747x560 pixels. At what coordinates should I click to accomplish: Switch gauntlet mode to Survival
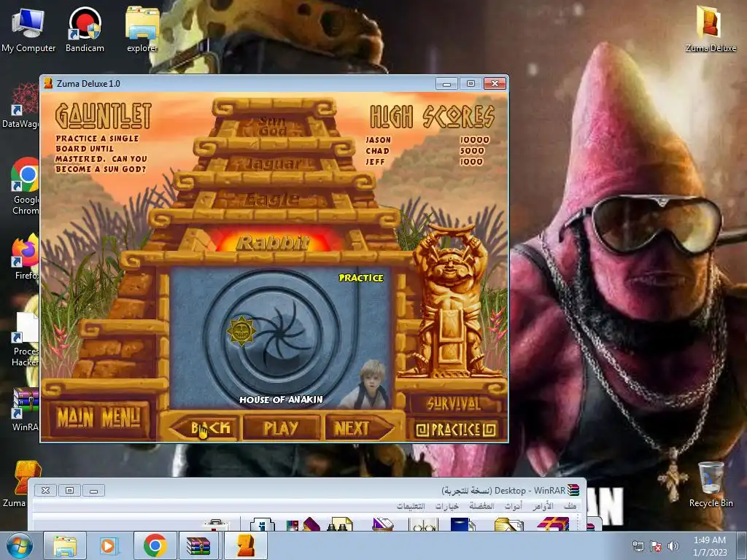coord(454,404)
